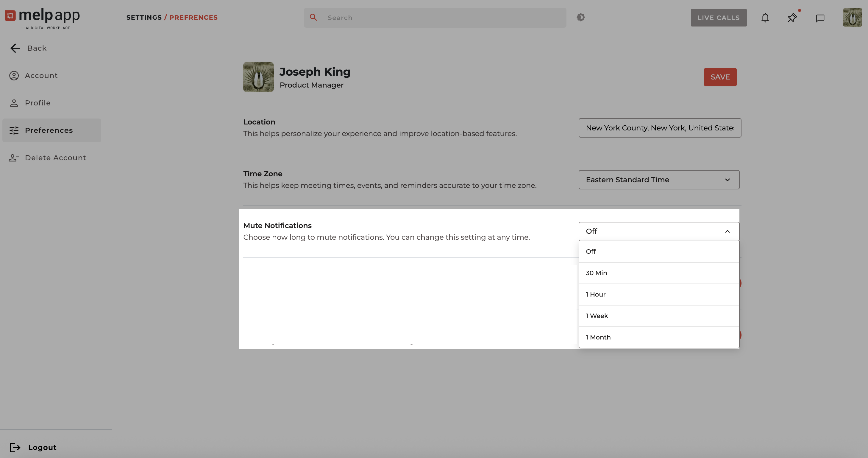Toggle the dark mode theme icon
This screenshot has width=868, height=458.
580,18
